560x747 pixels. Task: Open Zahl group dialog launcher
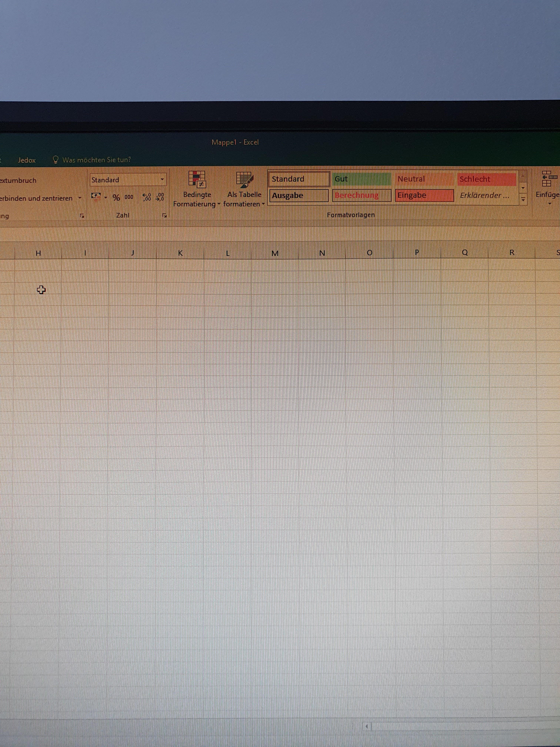[x=164, y=215]
